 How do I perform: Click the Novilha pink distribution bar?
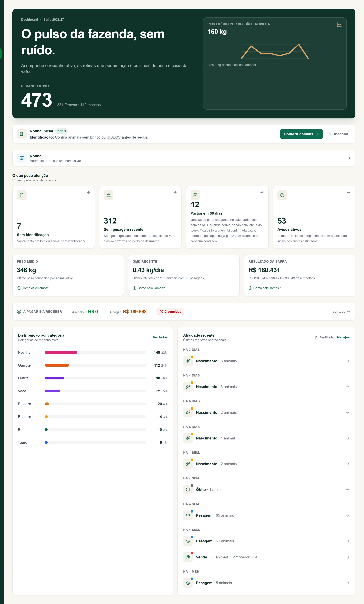(61, 352)
